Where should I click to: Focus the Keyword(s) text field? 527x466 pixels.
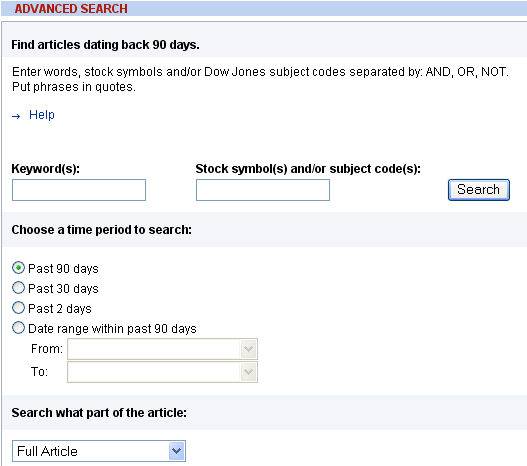tap(79, 190)
